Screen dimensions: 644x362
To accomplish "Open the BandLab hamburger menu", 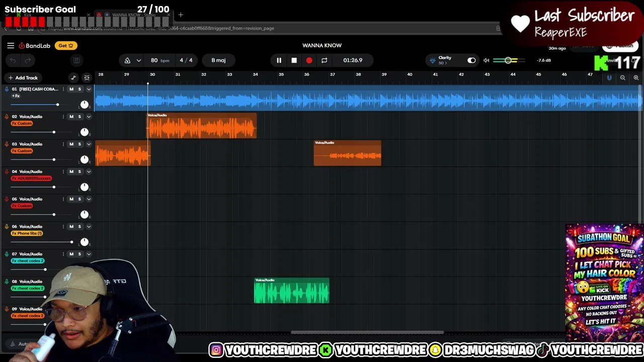I will pos(11,45).
